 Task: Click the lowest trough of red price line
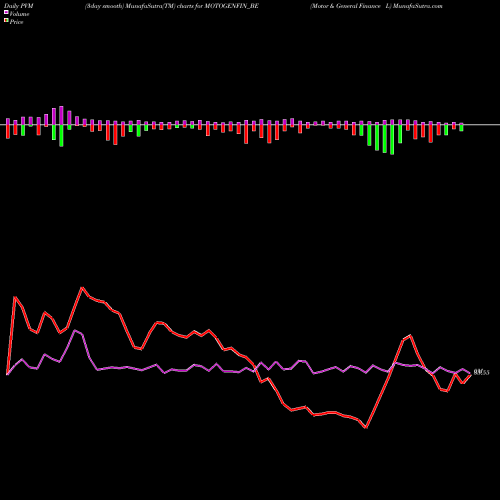pyautogui.click(x=366, y=428)
